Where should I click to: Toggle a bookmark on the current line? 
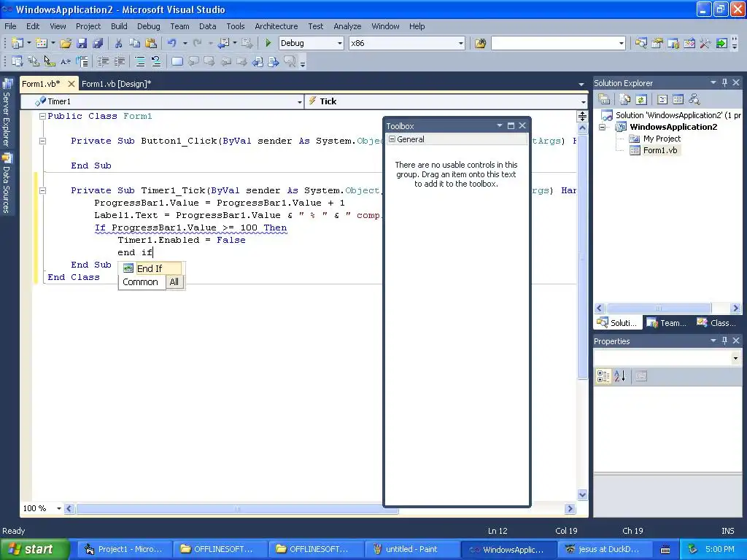pyautogui.click(x=177, y=61)
